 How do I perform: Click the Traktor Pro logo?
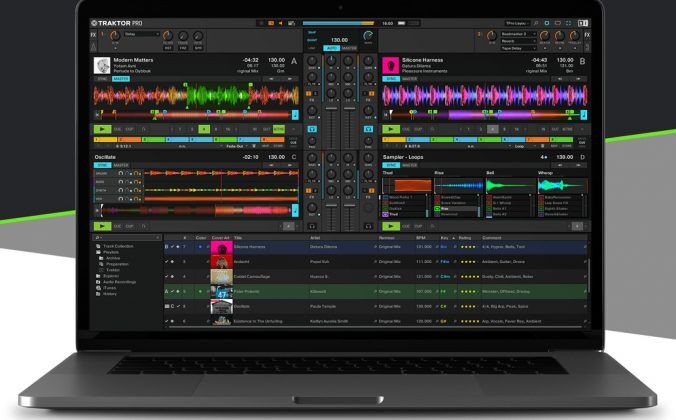click(116, 23)
